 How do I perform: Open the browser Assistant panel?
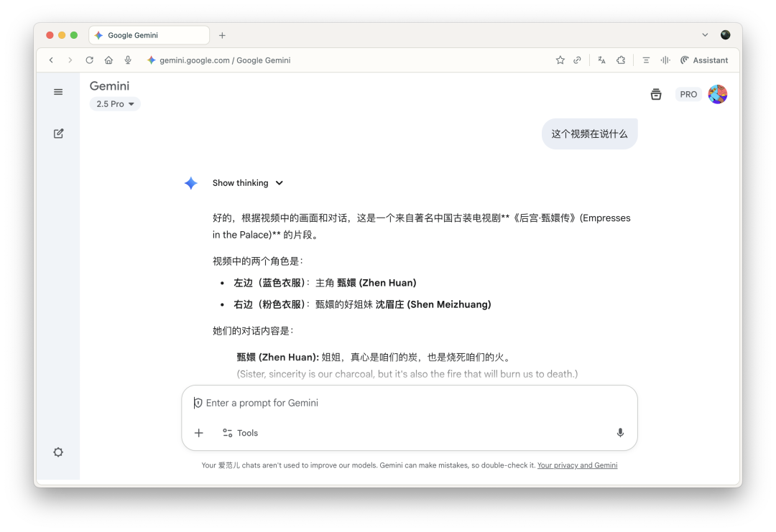click(703, 60)
